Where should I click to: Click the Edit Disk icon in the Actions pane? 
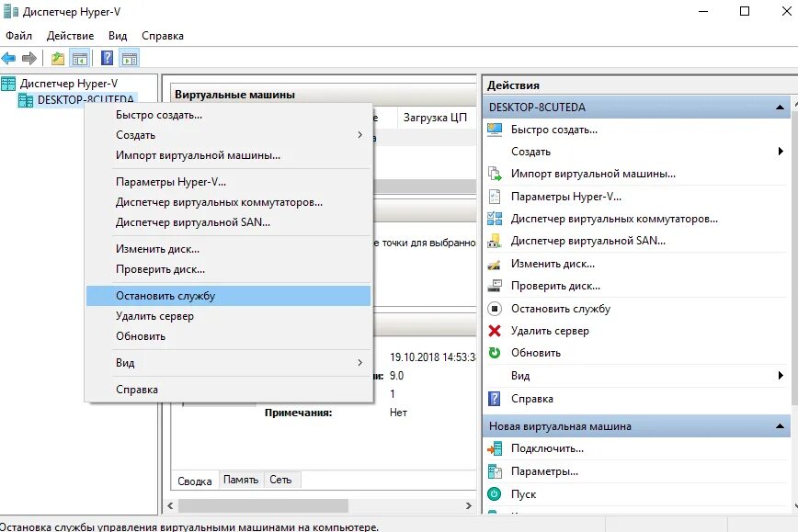click(x=495, y=264)
